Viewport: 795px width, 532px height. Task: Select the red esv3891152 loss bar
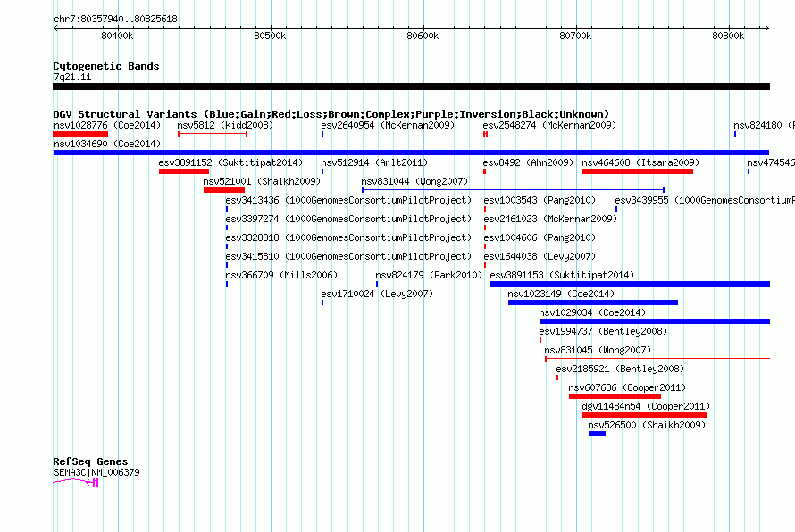[183, 171]
